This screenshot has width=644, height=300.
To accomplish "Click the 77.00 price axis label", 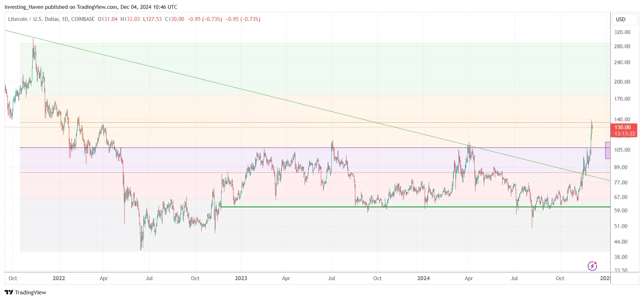I will (x=621, y=183).
